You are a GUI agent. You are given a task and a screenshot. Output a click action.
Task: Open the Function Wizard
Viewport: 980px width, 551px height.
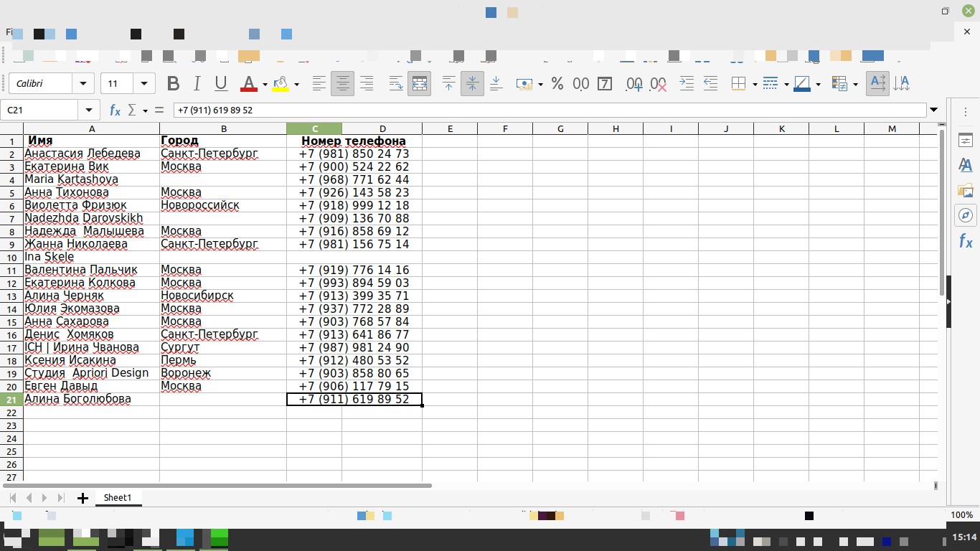(115, 110)
